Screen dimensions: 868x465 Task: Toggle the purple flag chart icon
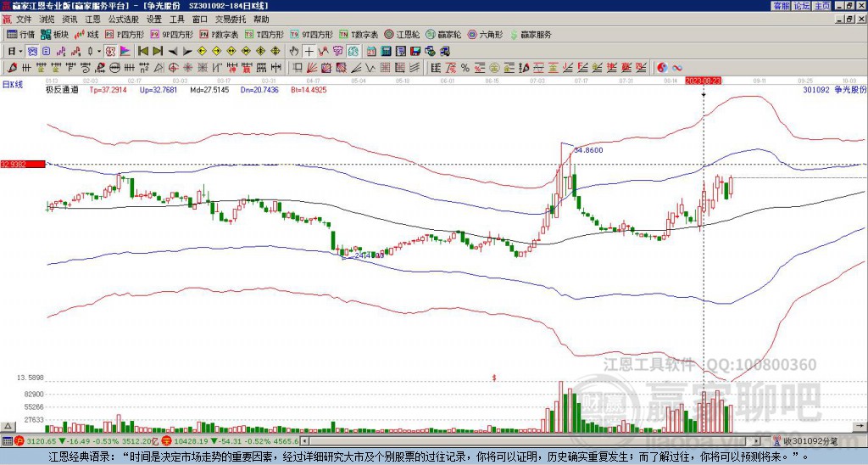coord(125,52)
